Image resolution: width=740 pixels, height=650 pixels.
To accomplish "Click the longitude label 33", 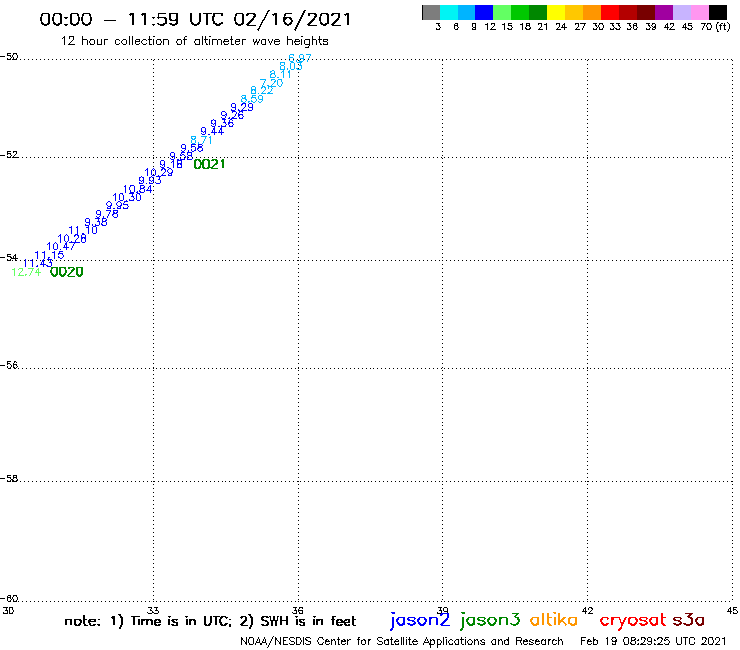I will click(153, 610).
